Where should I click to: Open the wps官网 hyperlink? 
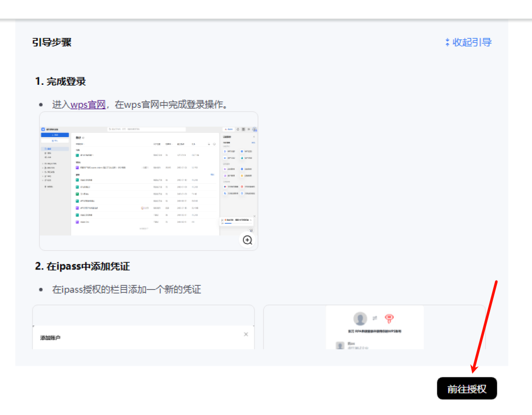tap(88, 105)
